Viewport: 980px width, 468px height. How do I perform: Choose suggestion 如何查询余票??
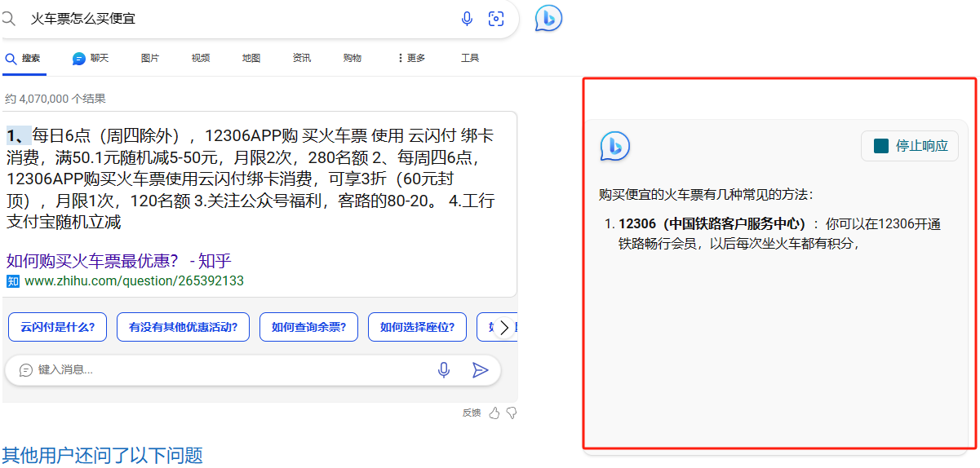[308, 327]
